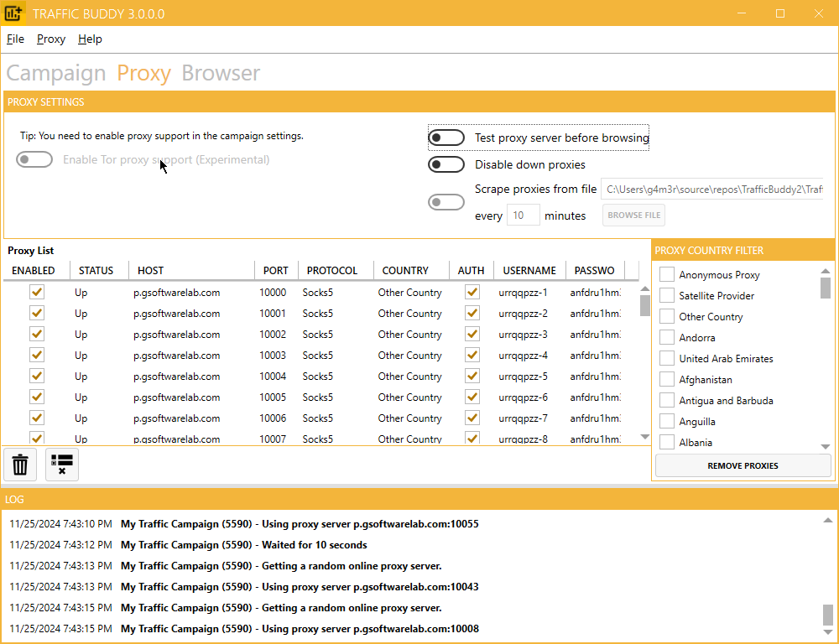Uncheck Auth checkbox for port 10001 proxy
839x644 pixels.
pos(472,313)
